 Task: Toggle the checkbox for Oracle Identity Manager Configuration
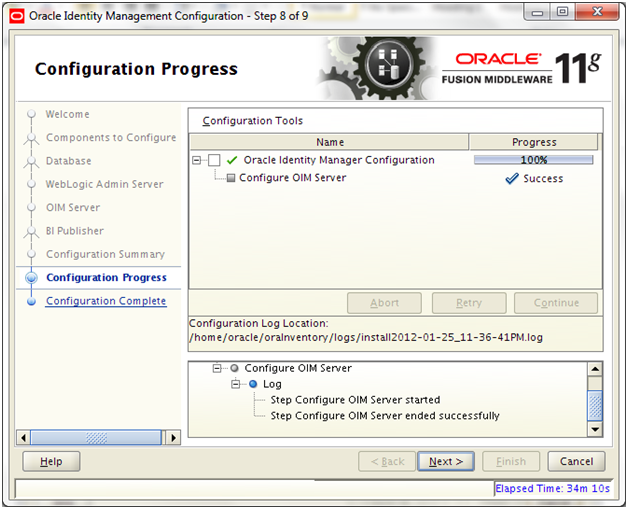coord(214,160)
